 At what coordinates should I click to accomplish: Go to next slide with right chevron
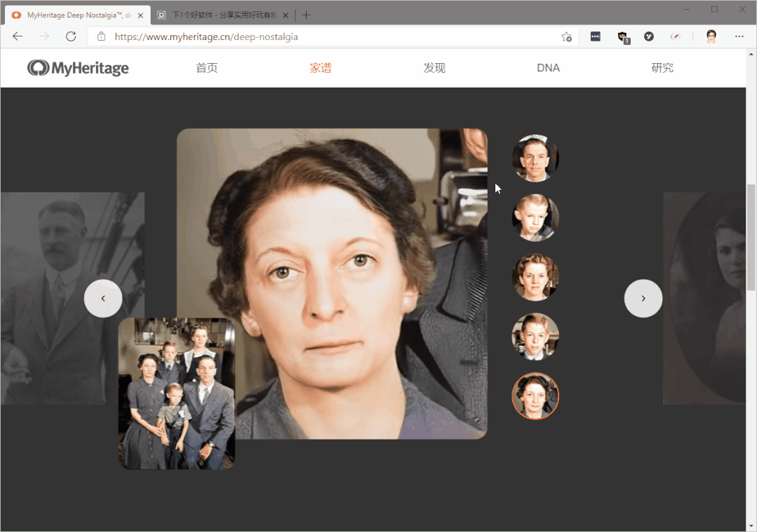[643, 299]
